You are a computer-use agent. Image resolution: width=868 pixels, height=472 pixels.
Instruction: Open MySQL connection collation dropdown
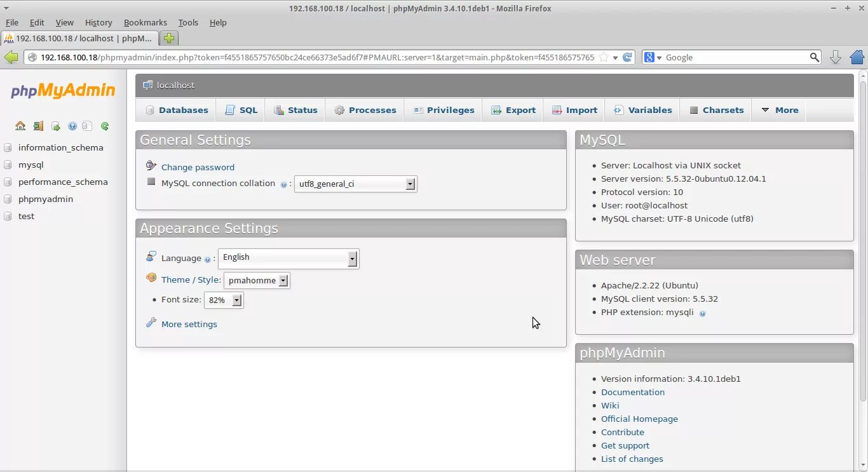[355, 184]
